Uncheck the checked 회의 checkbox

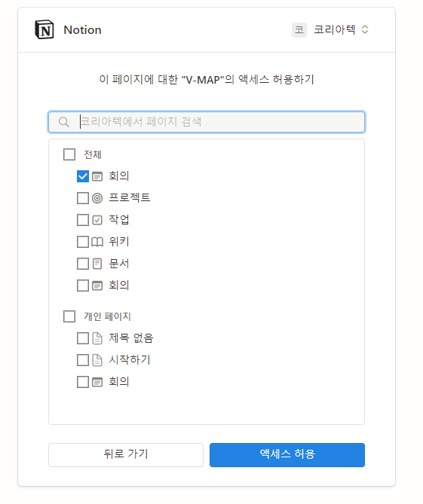pos(83,176)
